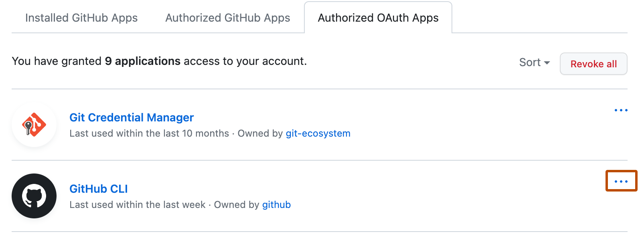644x238 pixels.
Task: Visit the github owner profile link
Action: tap(276, 205)
